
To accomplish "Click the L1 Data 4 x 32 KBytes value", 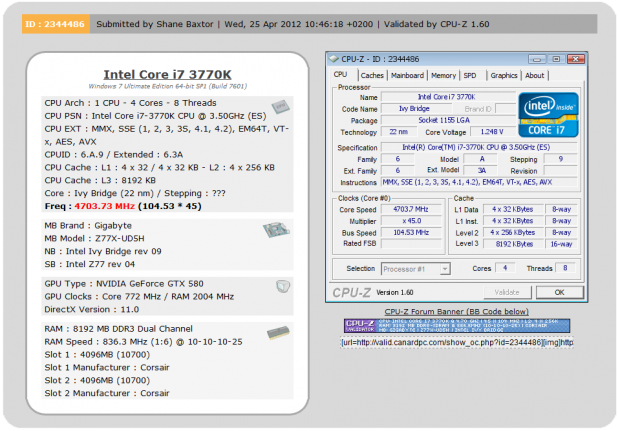I will coord(512,209).
